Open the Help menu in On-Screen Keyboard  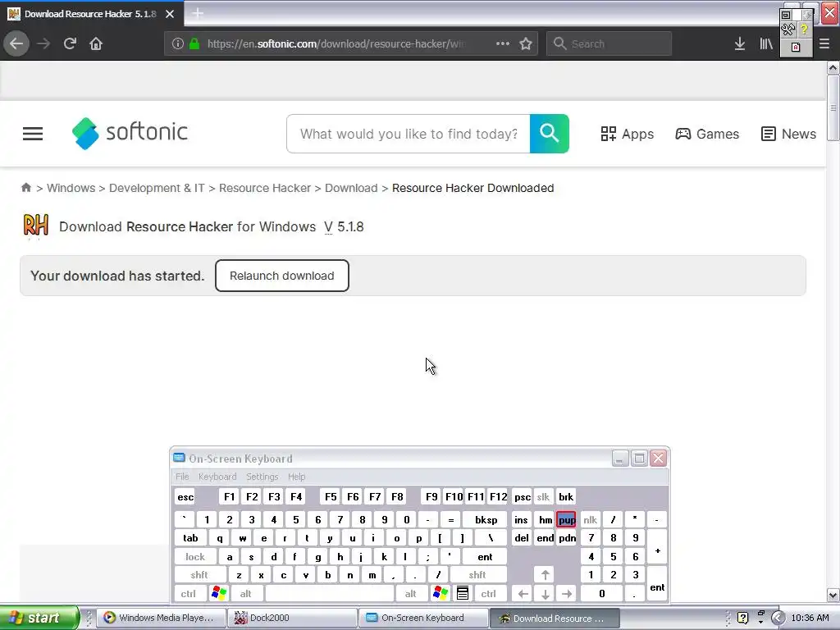click(x=296, y=477)
